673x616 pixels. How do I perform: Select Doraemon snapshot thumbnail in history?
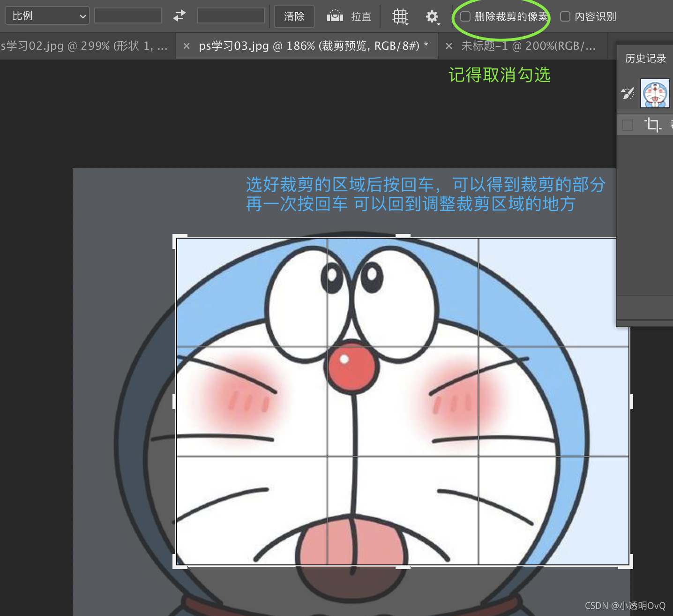pyautogui.click(x=655, y=93)
